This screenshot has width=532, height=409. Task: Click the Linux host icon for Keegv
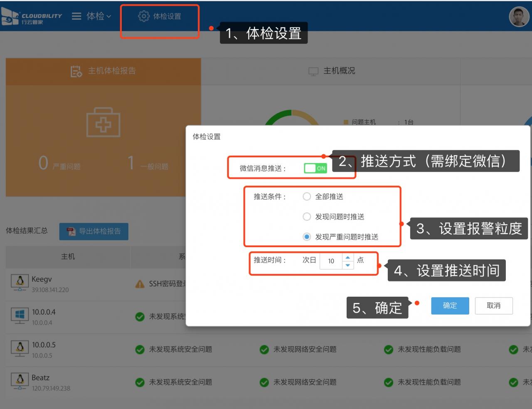point(20,283)
